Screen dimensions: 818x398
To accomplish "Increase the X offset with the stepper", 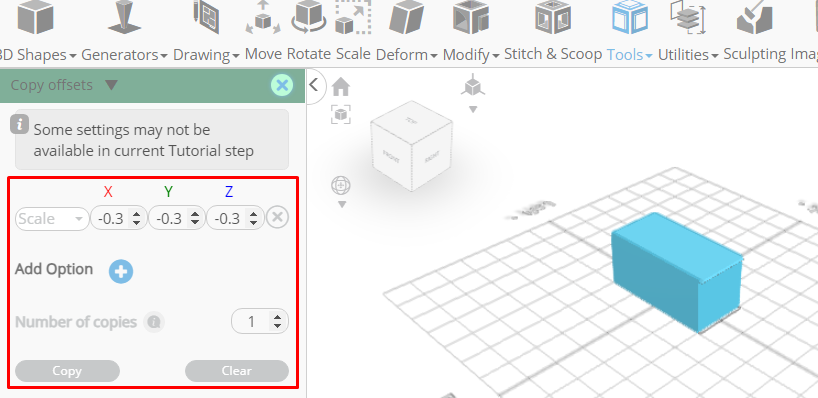I will (x=137, y=214).
